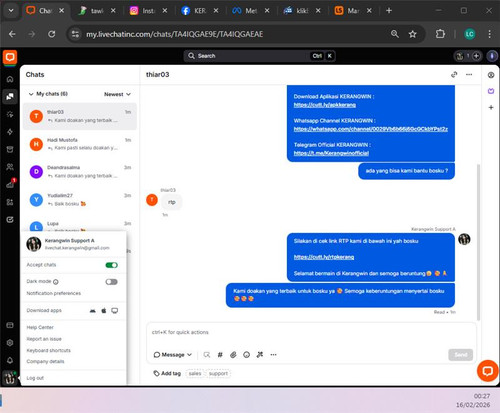Switch to the Meta browser tab

251,11
